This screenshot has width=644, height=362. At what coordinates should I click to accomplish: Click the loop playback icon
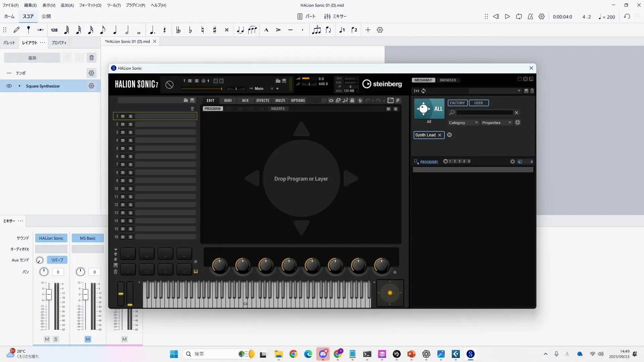(519, 17)
